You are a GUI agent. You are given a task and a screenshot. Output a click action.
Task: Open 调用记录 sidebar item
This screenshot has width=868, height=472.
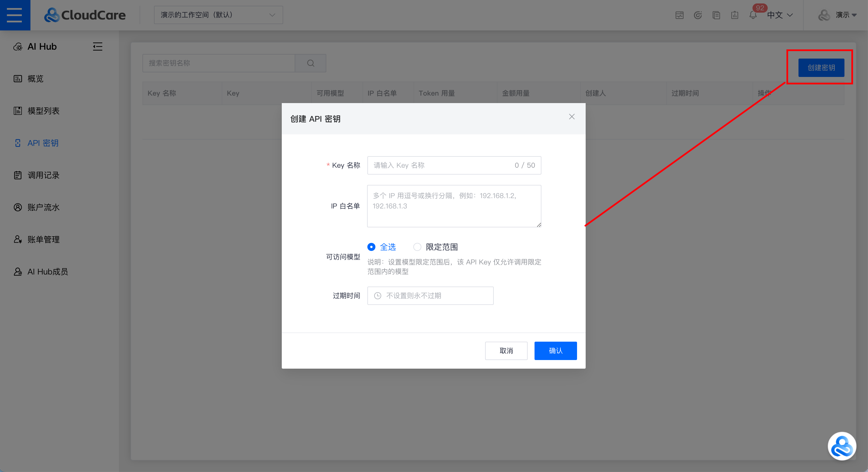coord(43,175)
